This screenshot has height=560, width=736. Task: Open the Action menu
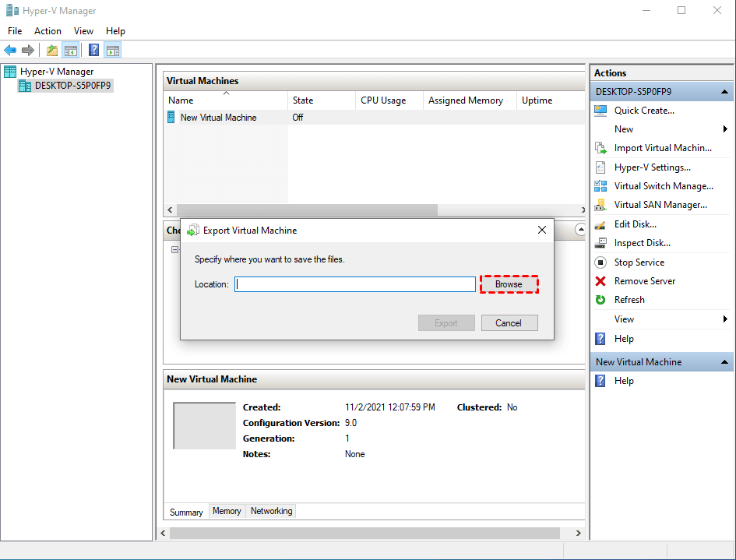48,31
